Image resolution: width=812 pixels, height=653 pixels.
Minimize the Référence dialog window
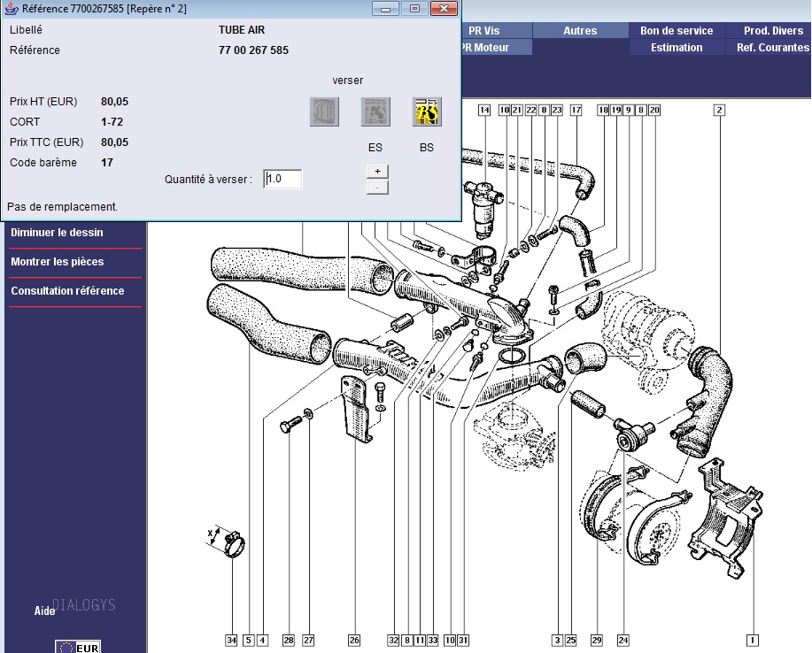385,8
